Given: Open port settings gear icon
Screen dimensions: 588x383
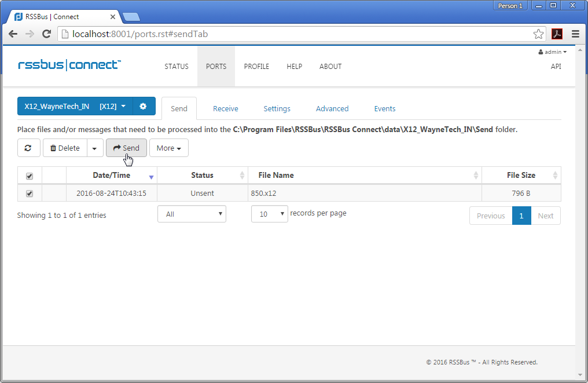Looking at the screenshot, I should pyautogui.click(x=144, y=107).
